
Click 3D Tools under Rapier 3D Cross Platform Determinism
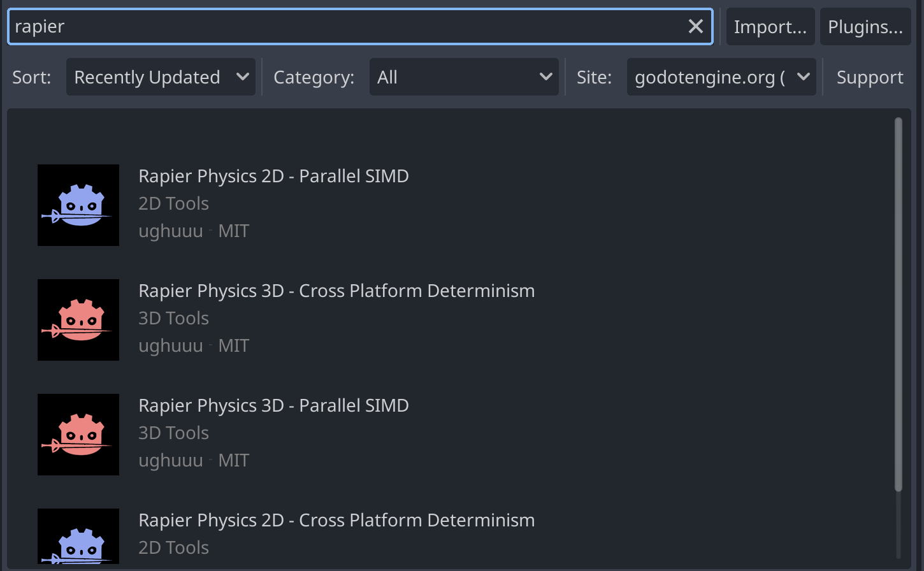click(x=173, y=318)
